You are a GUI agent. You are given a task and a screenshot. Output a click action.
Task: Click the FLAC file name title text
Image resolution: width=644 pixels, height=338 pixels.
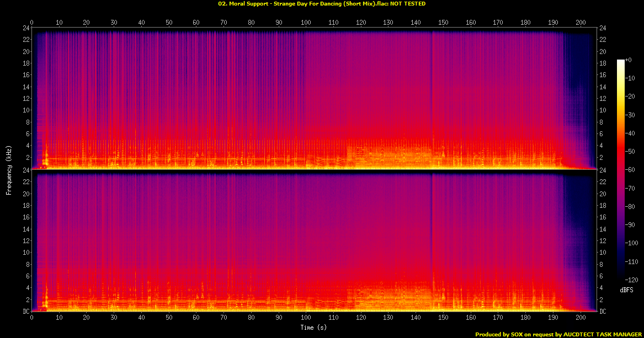click(322, 4)
